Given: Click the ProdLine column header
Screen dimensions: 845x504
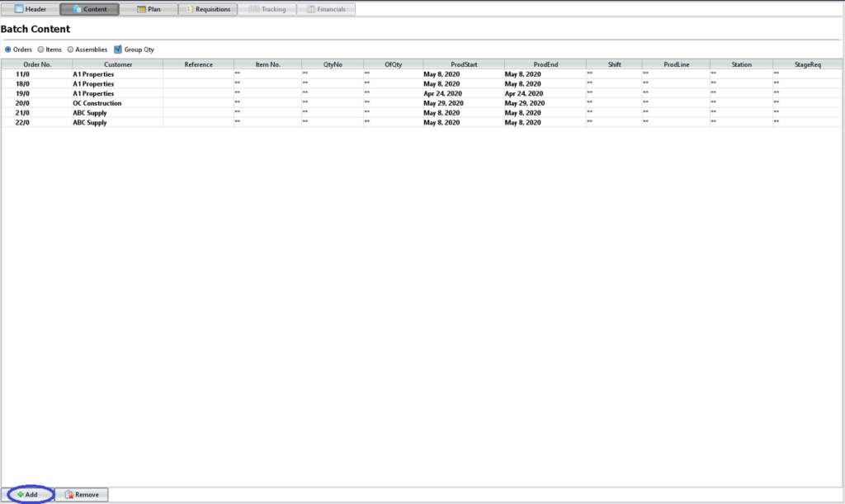Looking at the screenshot, I should pyautogui.click(x=677, y=64).
